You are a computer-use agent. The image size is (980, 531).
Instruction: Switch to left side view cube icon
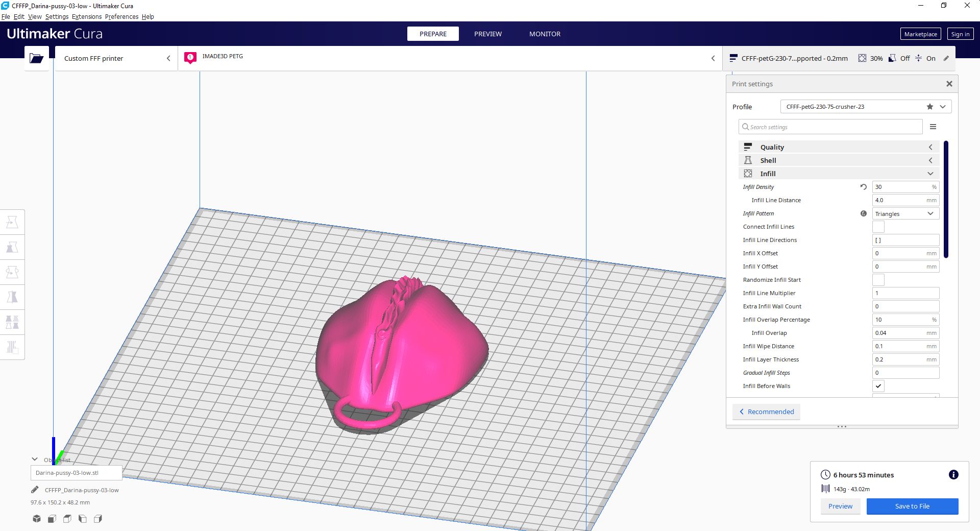pyautogui.click(x=83, y=519)
